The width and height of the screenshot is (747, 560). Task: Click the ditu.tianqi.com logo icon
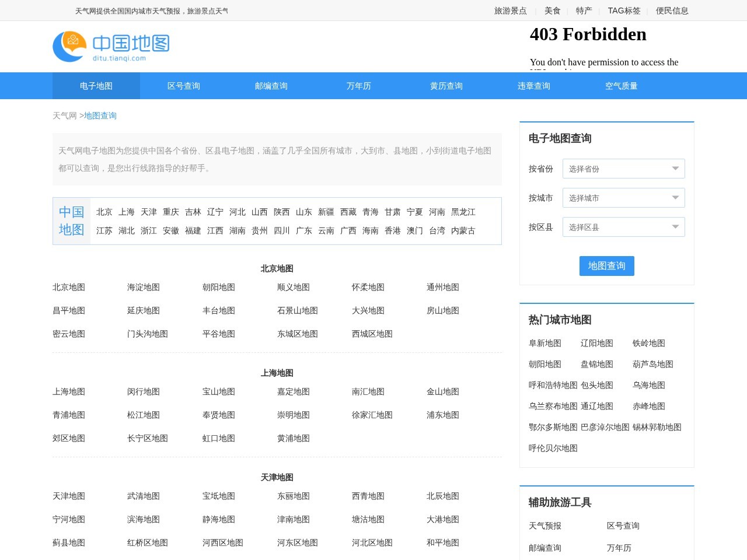point(68,46)
